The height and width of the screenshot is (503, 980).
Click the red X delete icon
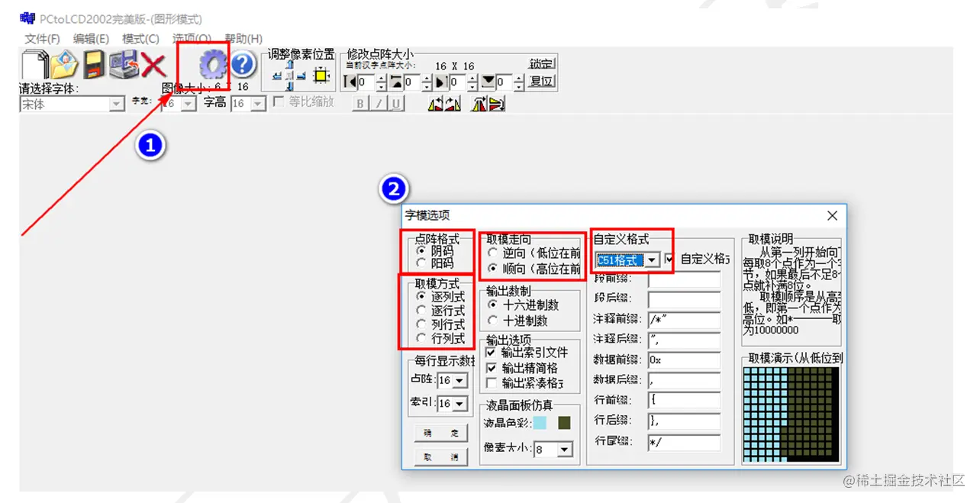click(x=153, y=66)
